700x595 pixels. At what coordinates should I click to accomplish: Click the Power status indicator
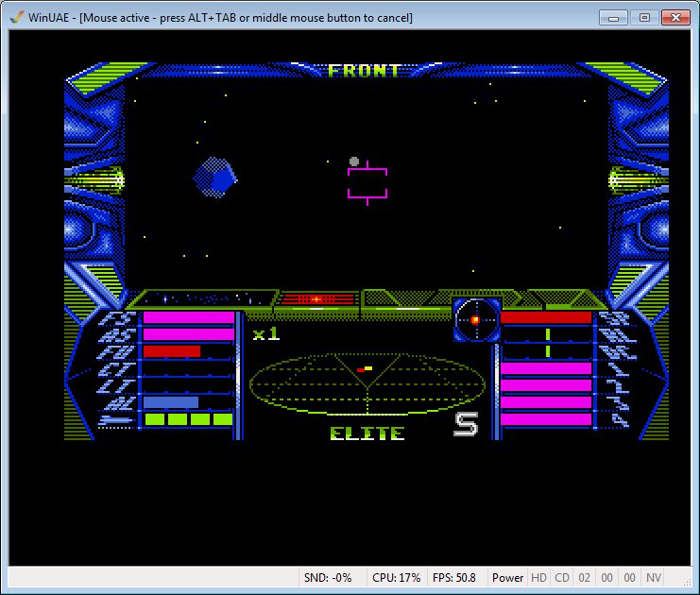[x=507, y=578]
